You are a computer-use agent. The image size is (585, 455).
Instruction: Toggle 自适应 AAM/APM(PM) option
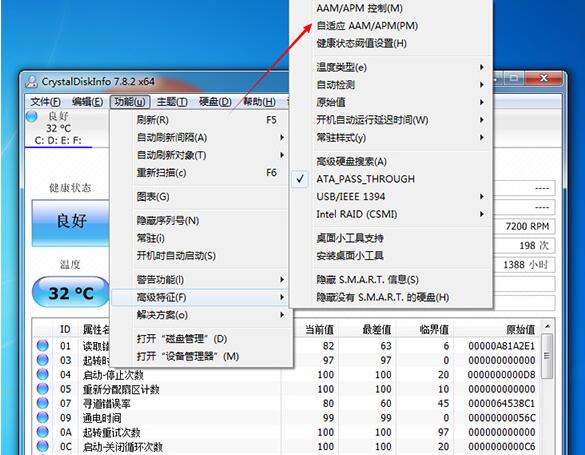391,26
